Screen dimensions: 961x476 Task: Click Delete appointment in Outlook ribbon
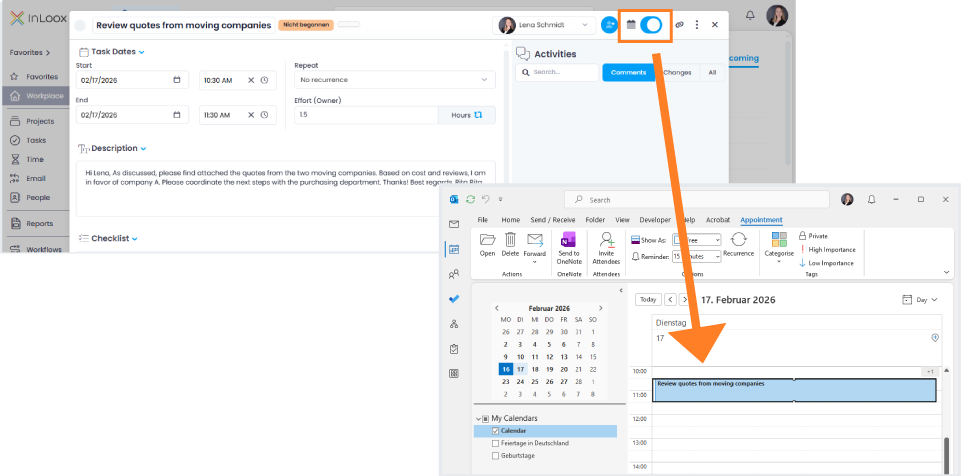pyautogui.click(x=511, y=244)
